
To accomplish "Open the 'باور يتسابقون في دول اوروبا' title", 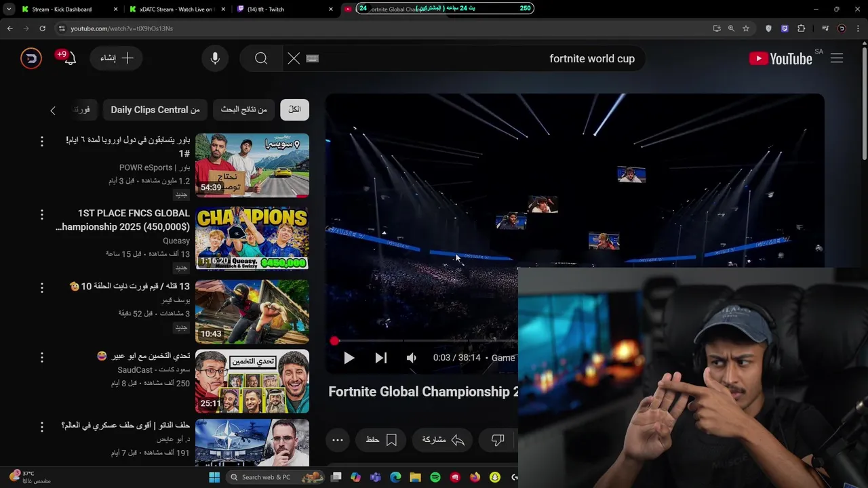I will pos(128,146).
